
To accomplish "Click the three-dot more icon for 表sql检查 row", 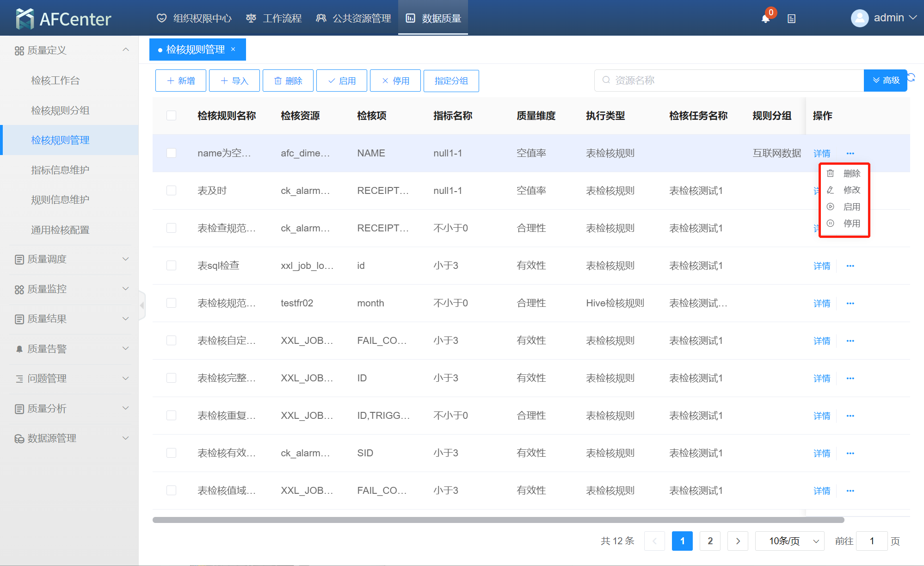I will (x=850, y=266).
